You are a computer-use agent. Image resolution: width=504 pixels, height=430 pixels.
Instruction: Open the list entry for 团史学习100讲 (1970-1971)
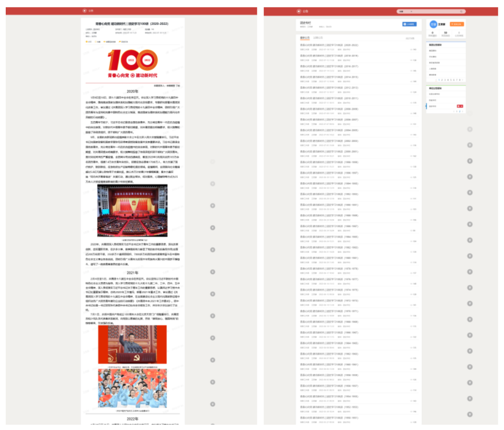click(329, 311)
